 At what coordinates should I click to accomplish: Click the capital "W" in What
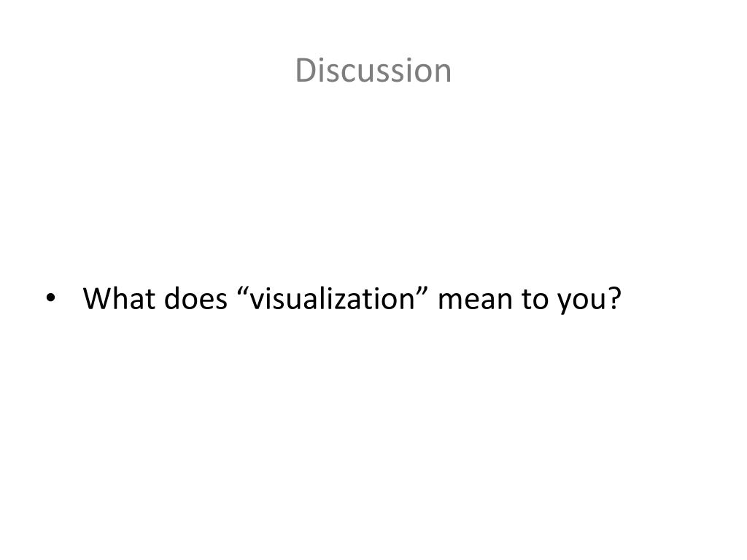(98, 298)
